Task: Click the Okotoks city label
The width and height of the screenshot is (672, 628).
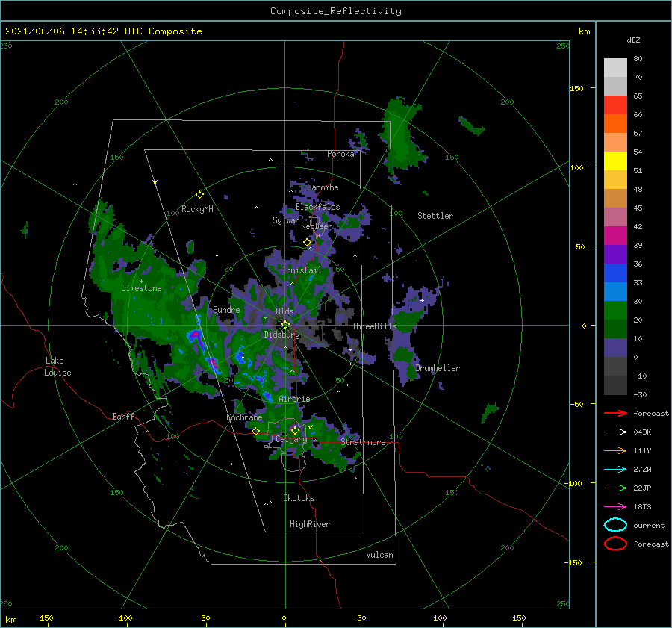Action: click(299, 498)
